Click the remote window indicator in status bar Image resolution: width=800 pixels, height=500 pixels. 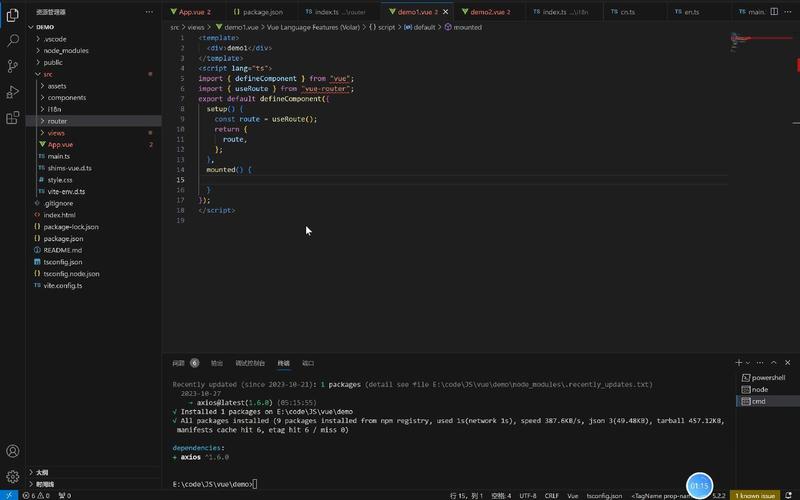point(9,495)
